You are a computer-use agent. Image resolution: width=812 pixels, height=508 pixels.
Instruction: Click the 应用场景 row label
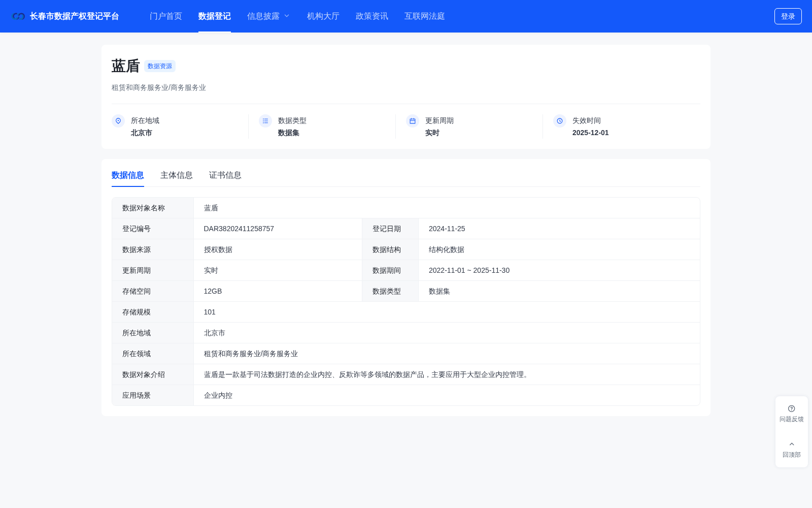click(137, 395)
